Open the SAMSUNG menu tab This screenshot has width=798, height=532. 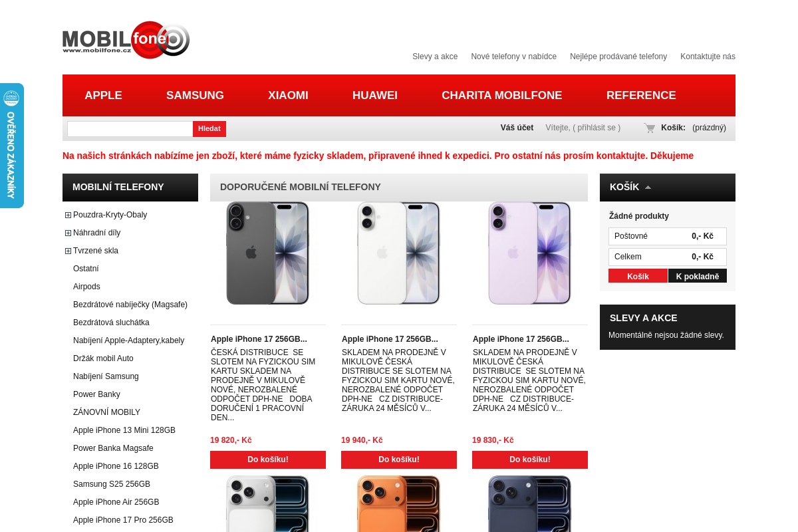[x=195, y=95]
